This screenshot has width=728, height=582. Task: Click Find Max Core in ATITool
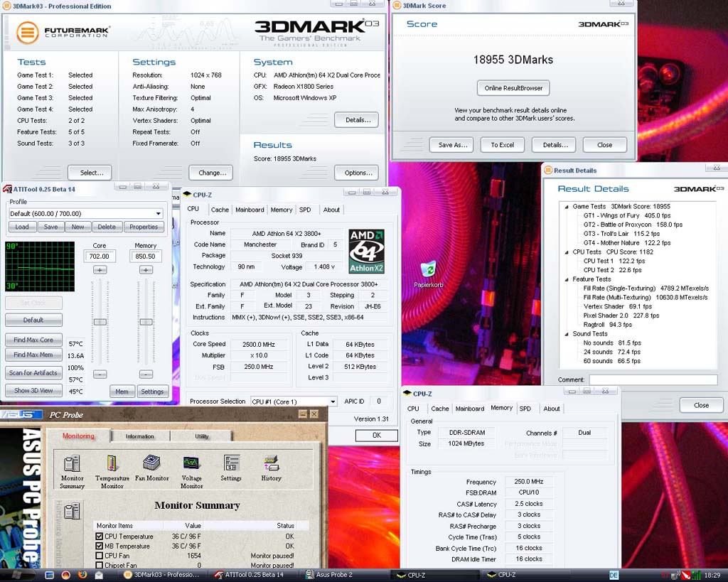point(33,340)
